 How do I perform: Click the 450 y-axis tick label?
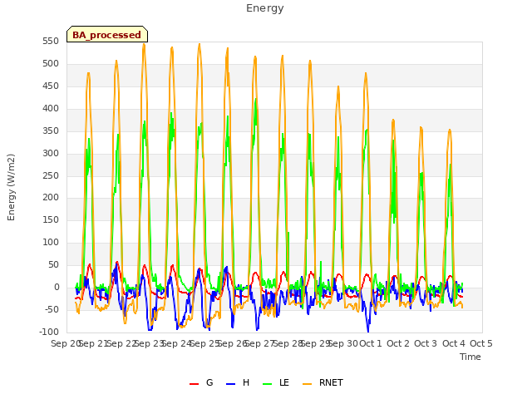pyautogui.click(x=51, y=86)
